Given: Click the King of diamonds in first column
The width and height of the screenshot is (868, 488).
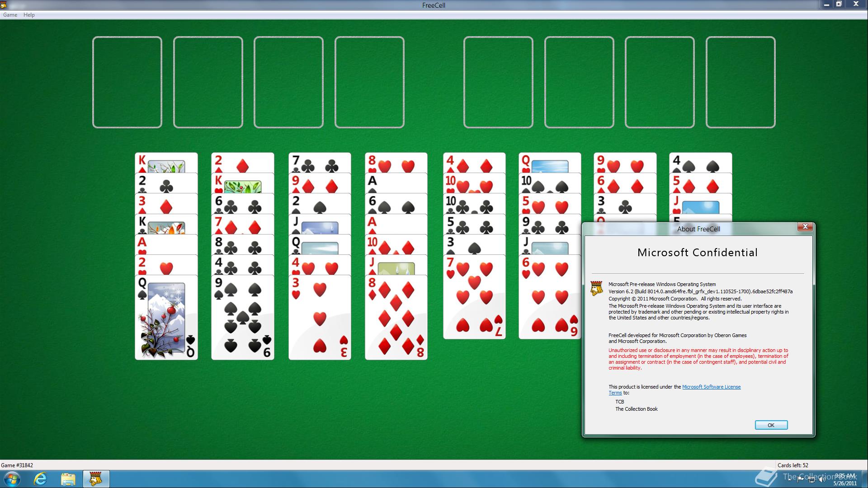Looking at the screenshot, I should point(166,163).
